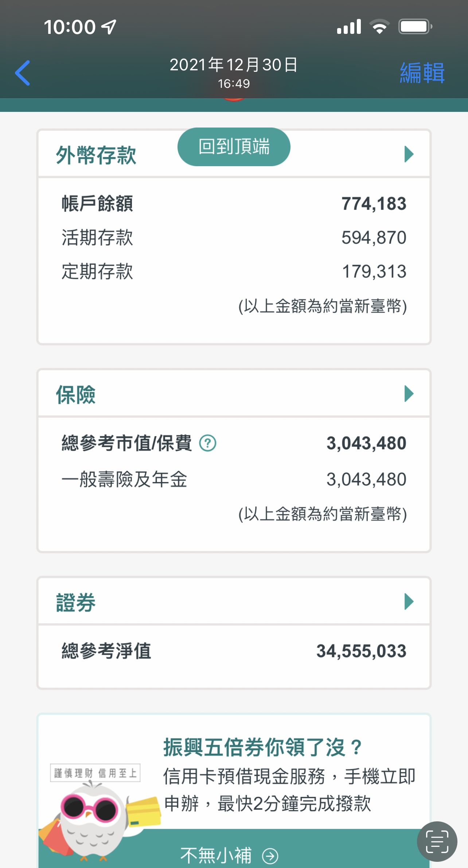
Task: Tap the Wi-Fi status icon
Action: (x=379, y=27)
